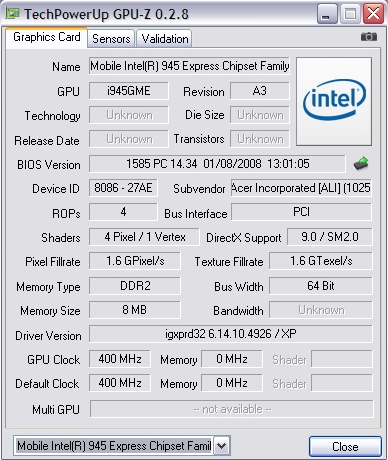Click the Technology field showing Unknown
Screen dimensions: 388x460
click(129, 115)
